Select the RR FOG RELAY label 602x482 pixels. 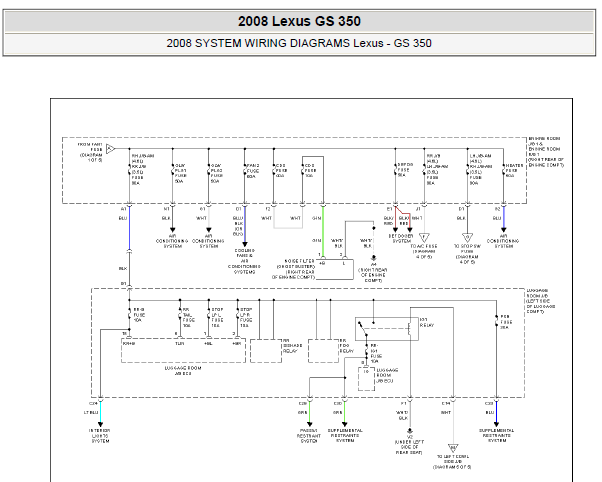click(x=347, y=346)
